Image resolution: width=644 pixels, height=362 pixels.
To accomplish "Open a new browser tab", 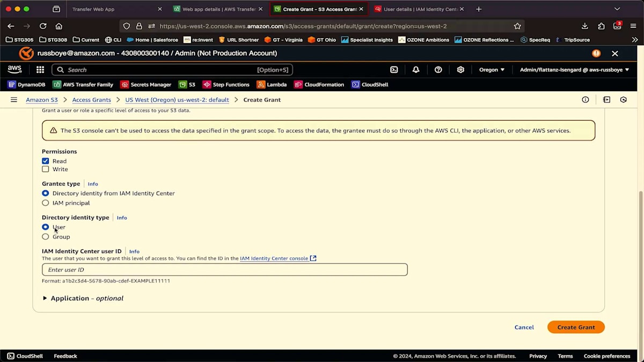I will pos(479,9).
